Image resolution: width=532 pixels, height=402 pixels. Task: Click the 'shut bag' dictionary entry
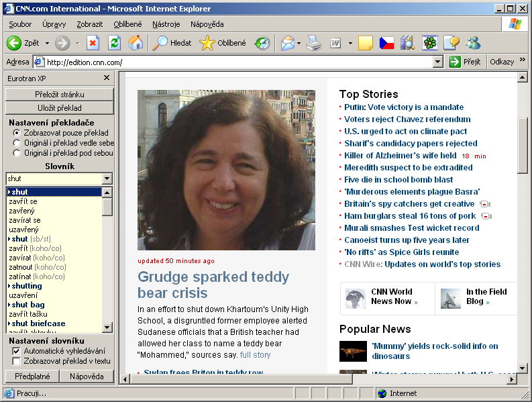coord(27,305)
